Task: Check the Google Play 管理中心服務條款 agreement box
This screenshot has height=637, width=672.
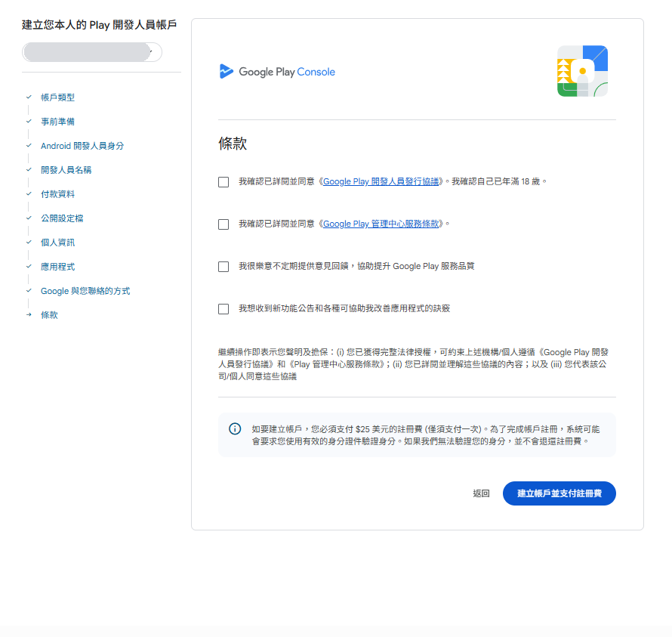Action: (223, 224)
